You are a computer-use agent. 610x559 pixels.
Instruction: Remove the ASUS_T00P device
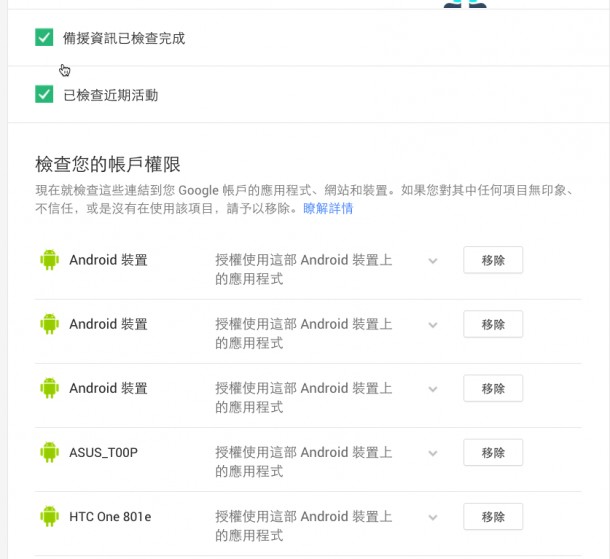493,452
